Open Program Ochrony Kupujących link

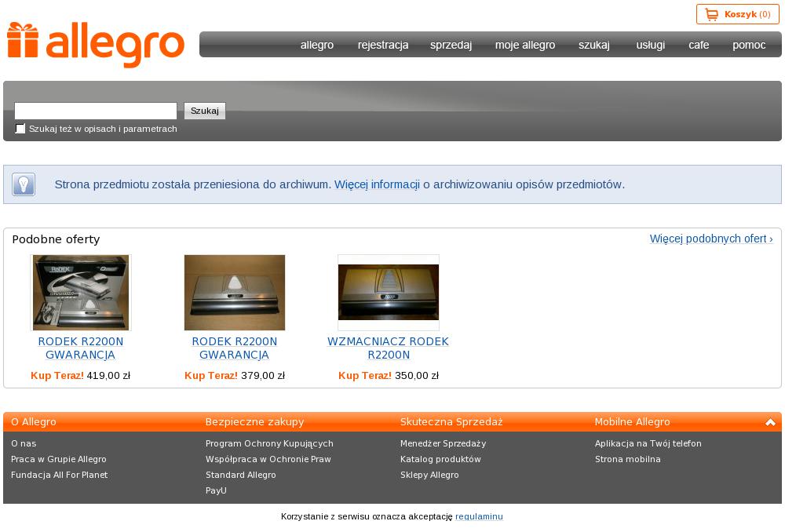[x=269, y=443]
